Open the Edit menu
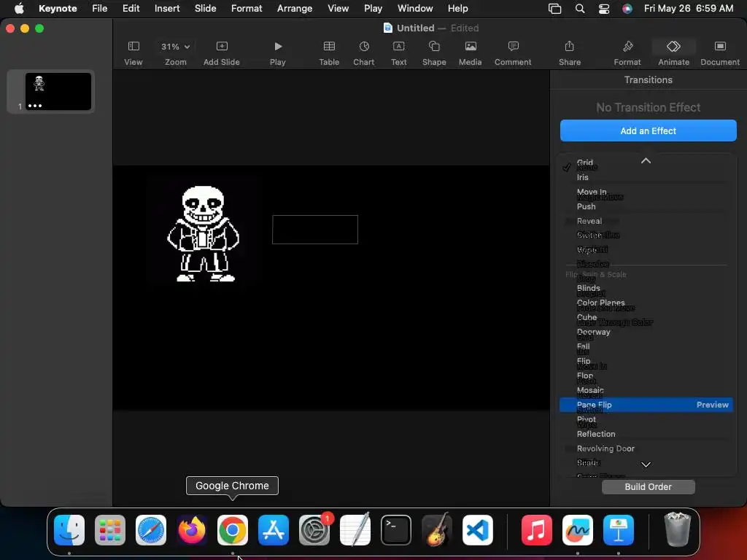Screen dimensions: 747x560 pyautogui.click(x=131, y=9)
